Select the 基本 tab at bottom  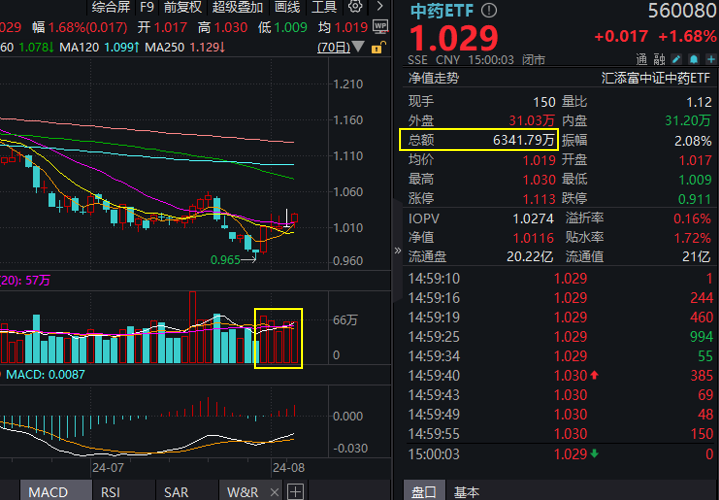click(x=466, y=491)
